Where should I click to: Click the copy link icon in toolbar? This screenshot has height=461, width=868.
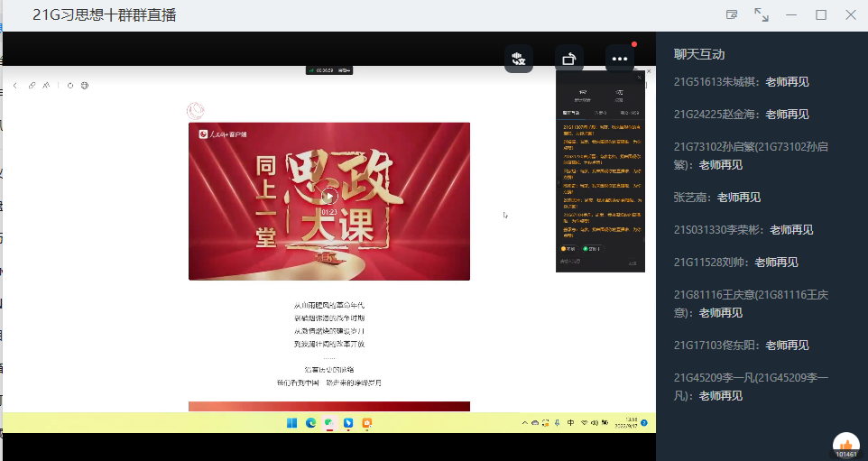pyautogui.click(x=32, y=86)
